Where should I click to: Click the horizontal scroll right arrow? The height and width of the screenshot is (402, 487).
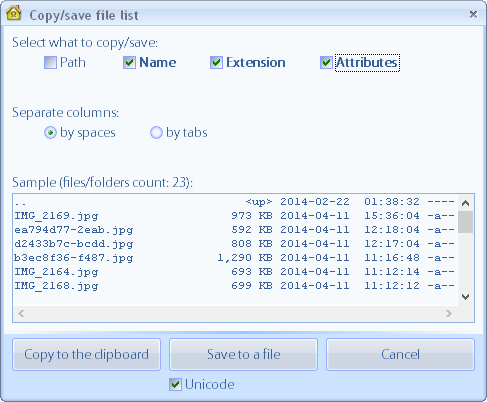point(449,313)
